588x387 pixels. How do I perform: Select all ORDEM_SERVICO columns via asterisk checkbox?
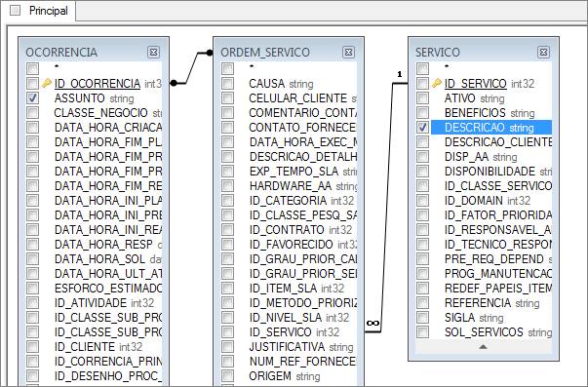[x=227, y=68]
